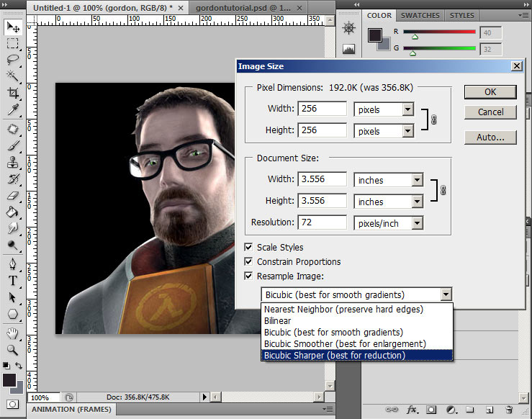
Task: Open pixel Width units dropdown
Action: (408, 109)
